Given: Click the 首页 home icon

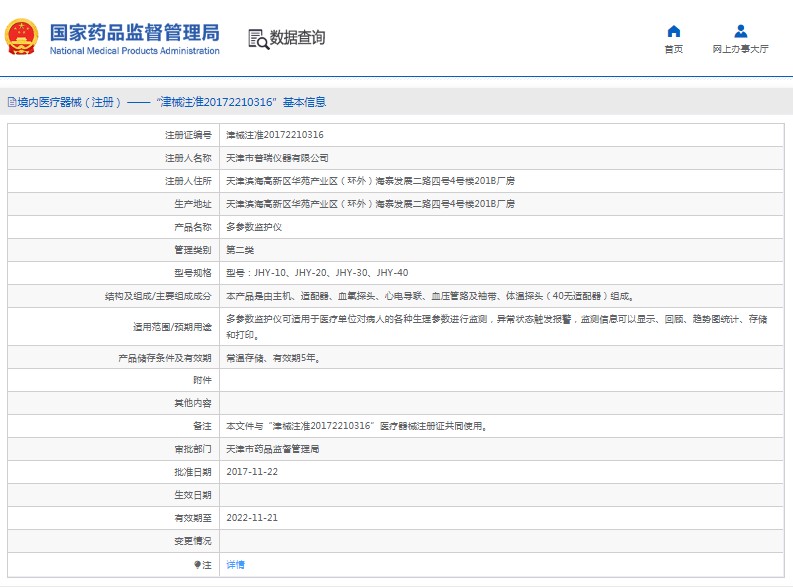Looking at the screenshot, I should point(674,31).
